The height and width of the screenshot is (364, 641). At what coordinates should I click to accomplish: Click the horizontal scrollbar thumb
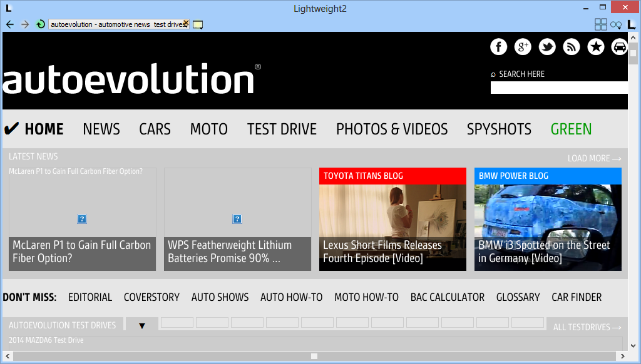[x=314, y=356]
